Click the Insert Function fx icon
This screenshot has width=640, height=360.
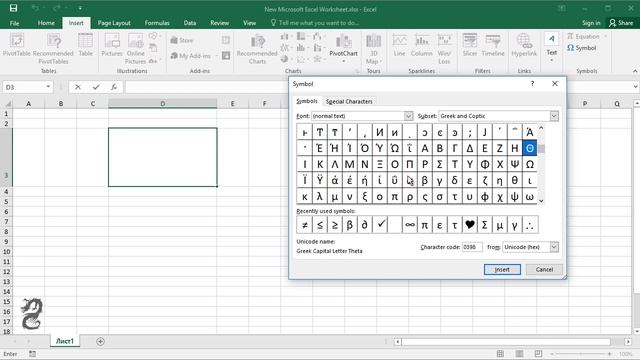[x=114, y=87]
